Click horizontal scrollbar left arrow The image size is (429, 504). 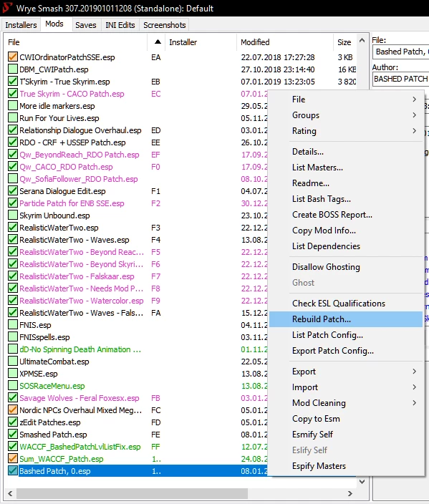point(10,493)
